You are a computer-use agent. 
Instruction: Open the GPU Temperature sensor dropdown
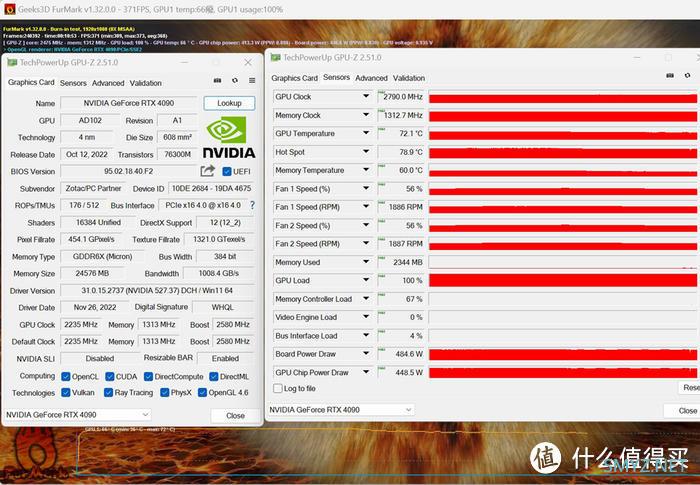pos(366,133)
